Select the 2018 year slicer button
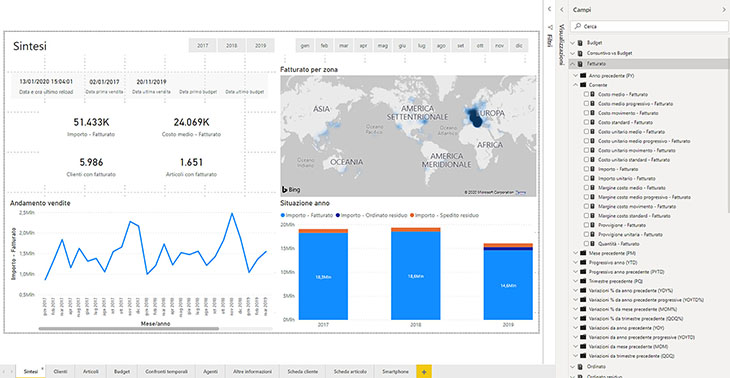Screen dimensions: 730x378 tap(231, 46)
